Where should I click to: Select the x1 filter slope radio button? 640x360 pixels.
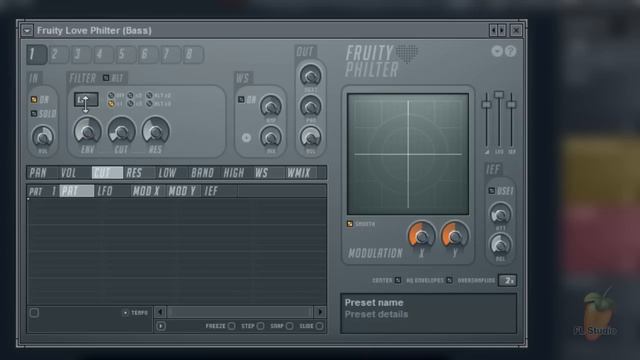(111, 104)
